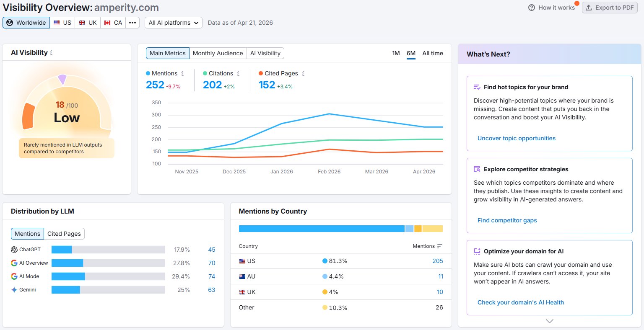This screenshot has width=644, height=330.
Task: Click the AI Visibility info icon
Action: [51, 53]
